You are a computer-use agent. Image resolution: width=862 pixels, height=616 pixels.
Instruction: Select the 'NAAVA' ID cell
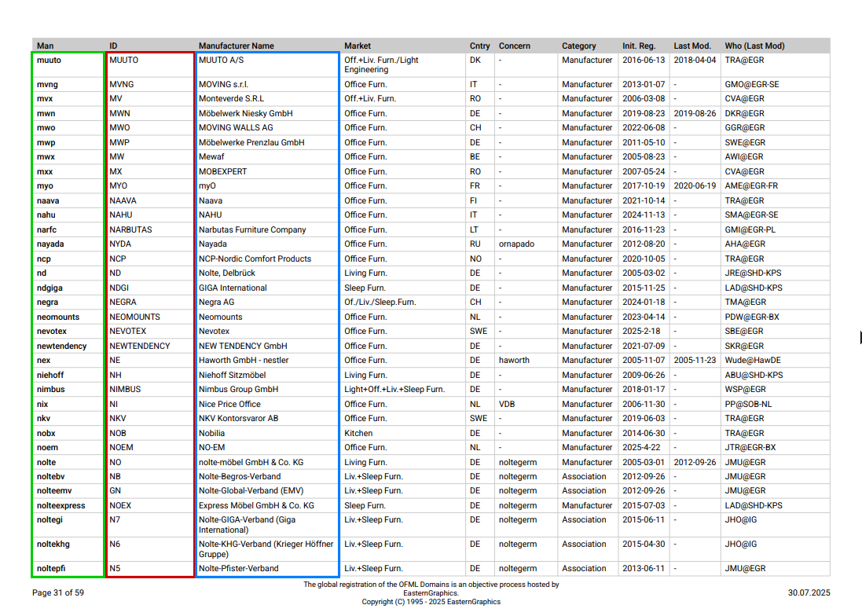(123, 200)
